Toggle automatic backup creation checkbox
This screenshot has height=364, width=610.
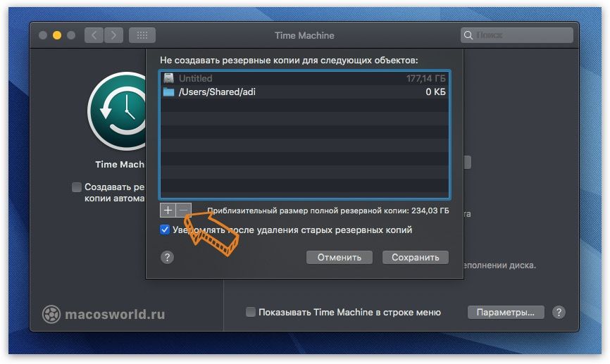click(x=77, y=187)
